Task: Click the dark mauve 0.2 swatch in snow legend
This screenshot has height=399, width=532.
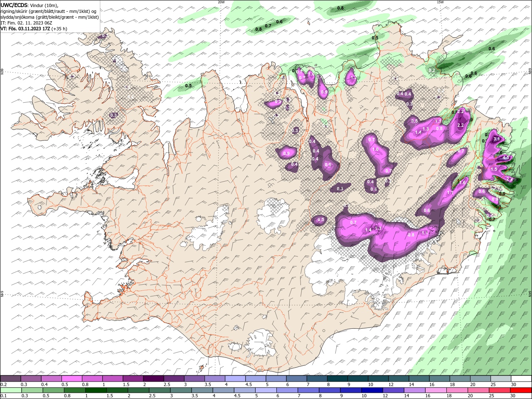Action: (10, 379)
